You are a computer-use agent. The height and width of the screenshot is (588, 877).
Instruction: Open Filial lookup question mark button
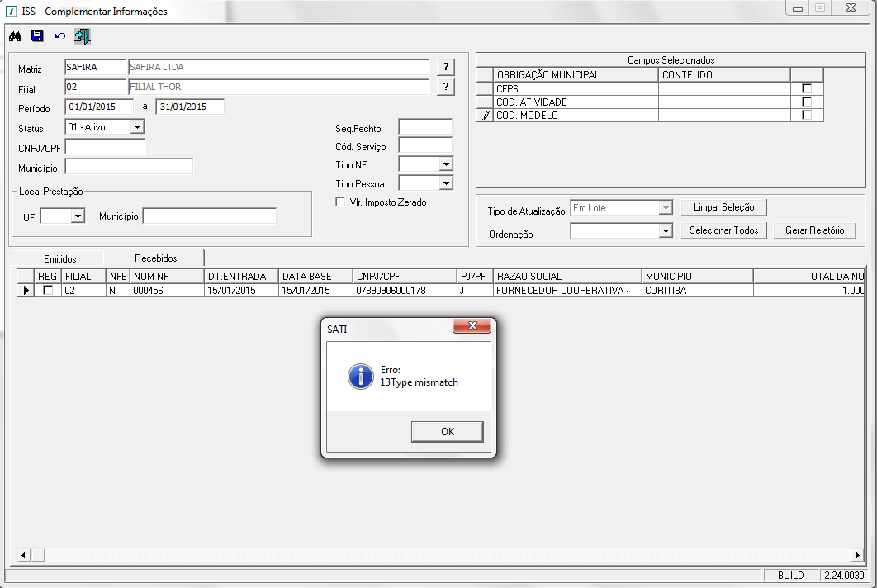coord(445,88)
